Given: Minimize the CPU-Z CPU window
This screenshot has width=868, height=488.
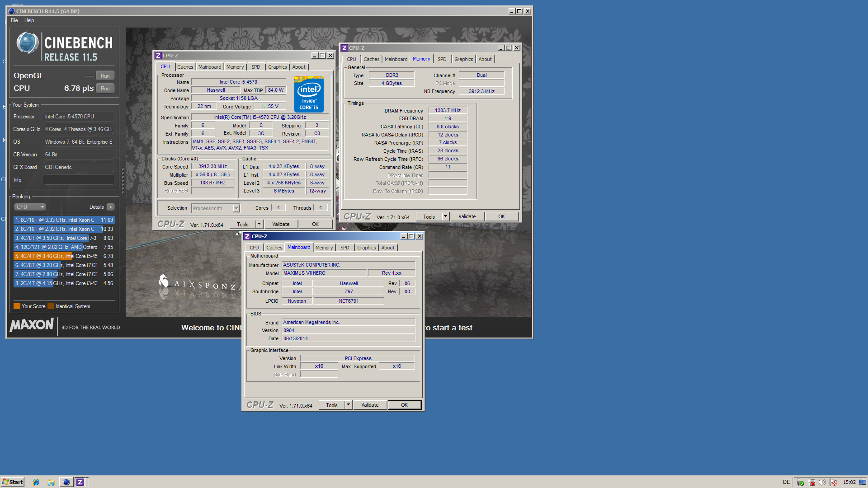Looking at the screenshot, I should click(x=314, y=56).
